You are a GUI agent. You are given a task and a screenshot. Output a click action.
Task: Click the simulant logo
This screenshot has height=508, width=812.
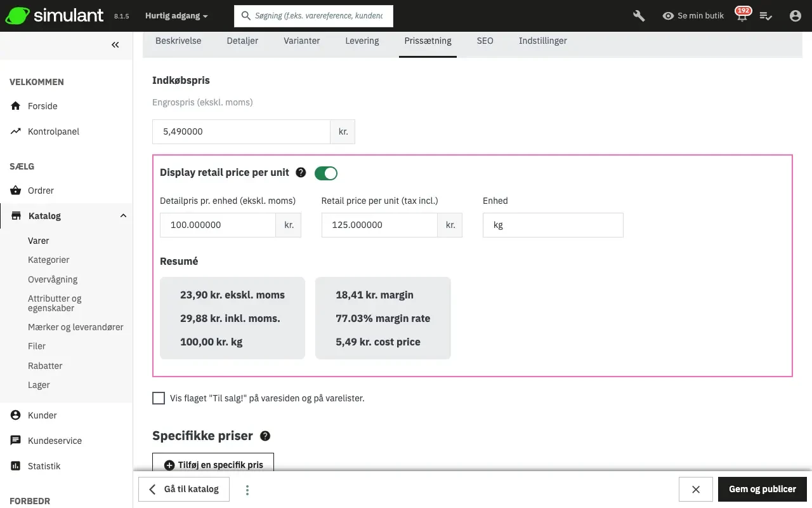pyautogui.click(x=54, y=16)
